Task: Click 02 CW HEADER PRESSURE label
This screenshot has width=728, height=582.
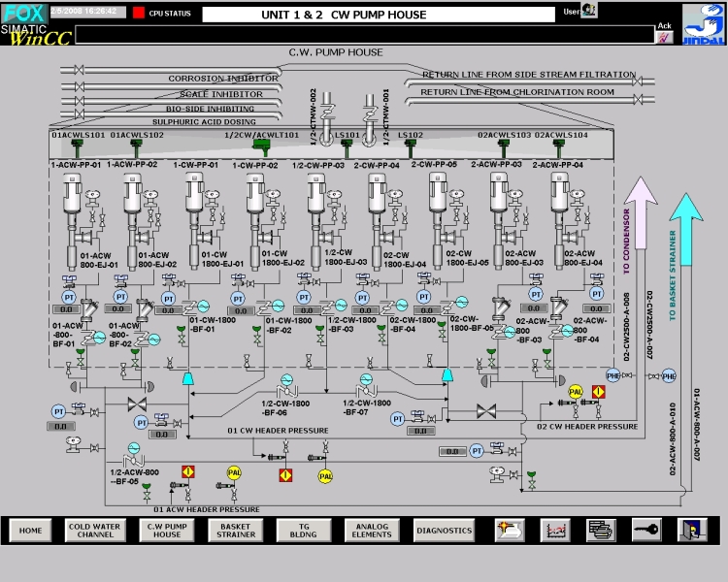Action: [x=587, y=427]
